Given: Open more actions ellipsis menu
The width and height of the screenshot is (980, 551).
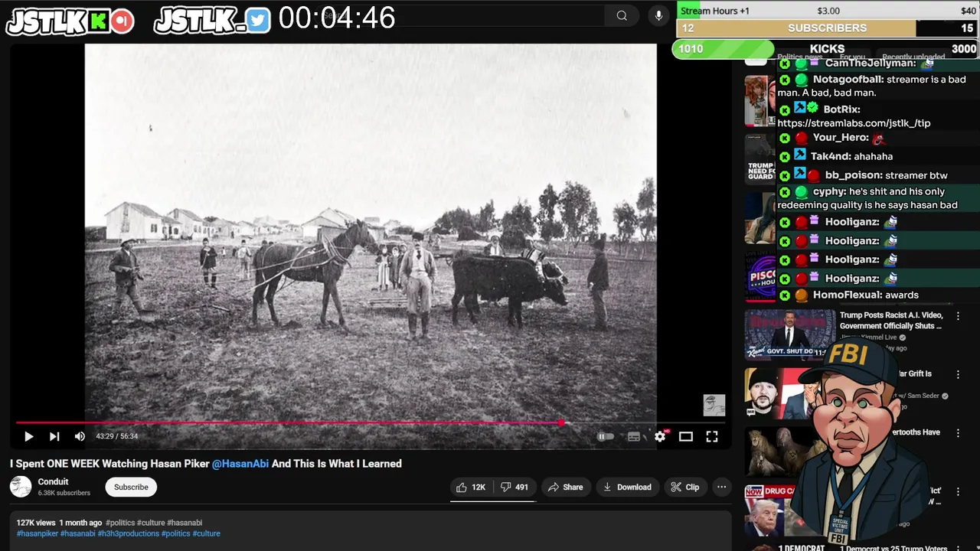Looking at the screenshot, I should 721,487.
